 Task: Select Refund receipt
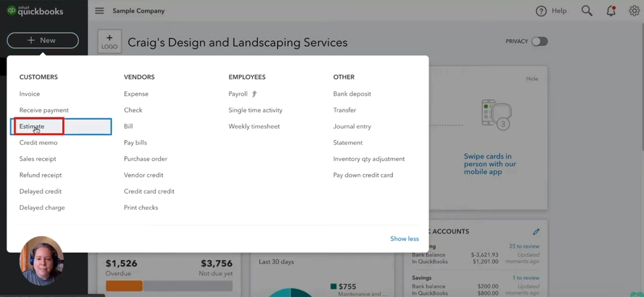tap(41, 175)
